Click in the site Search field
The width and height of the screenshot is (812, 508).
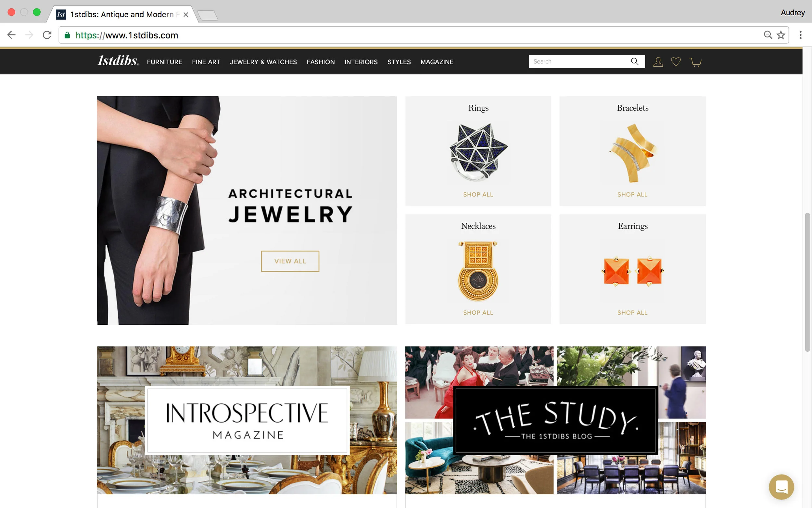coord(579,61)
